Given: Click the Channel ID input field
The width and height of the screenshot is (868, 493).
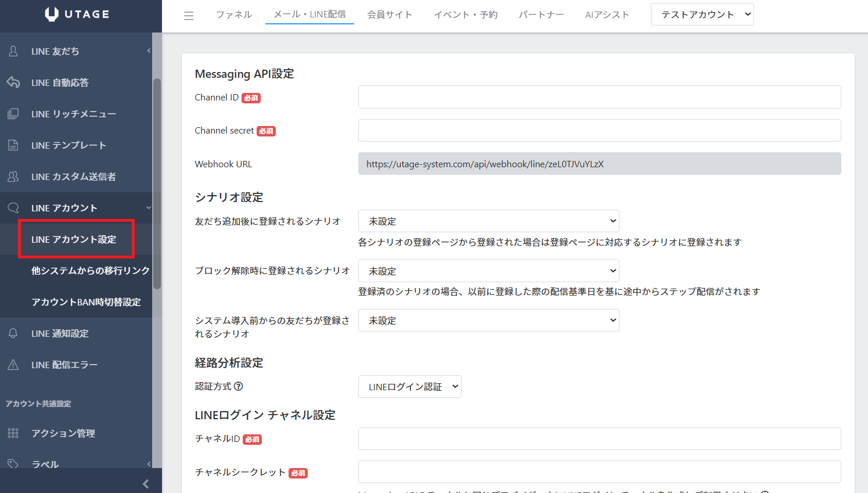Looking at the screenshot, I should click(599, 97).
